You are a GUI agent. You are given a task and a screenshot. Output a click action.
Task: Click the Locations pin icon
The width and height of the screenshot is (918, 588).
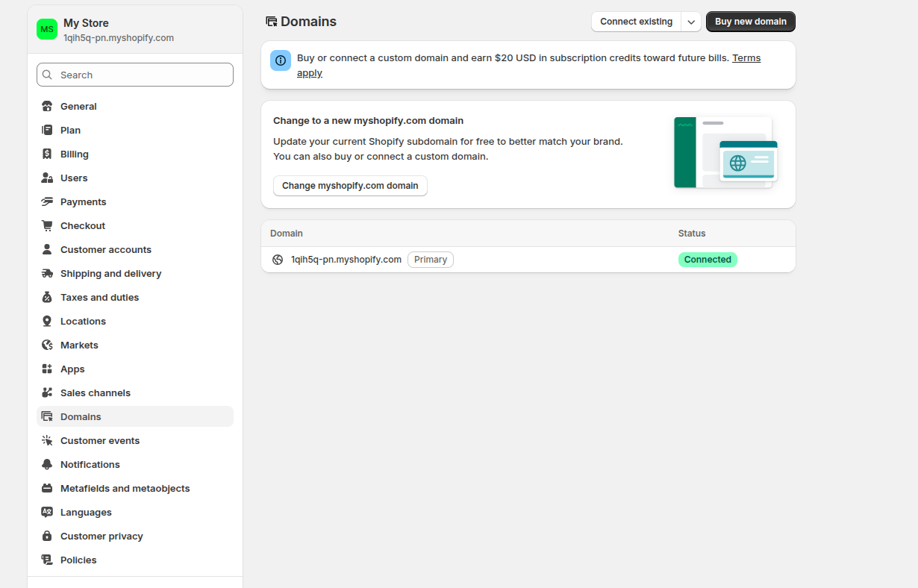(x=47, y=321)
